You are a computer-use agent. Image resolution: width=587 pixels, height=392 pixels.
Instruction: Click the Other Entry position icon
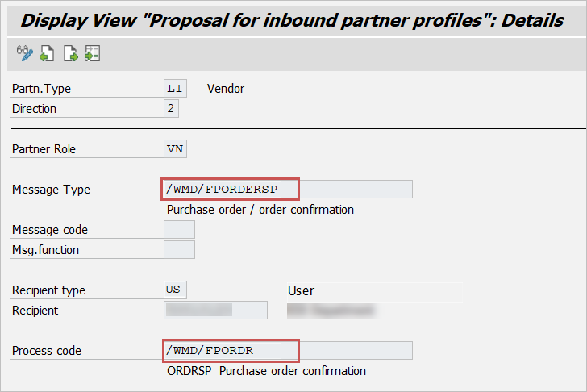pos(92,55)
